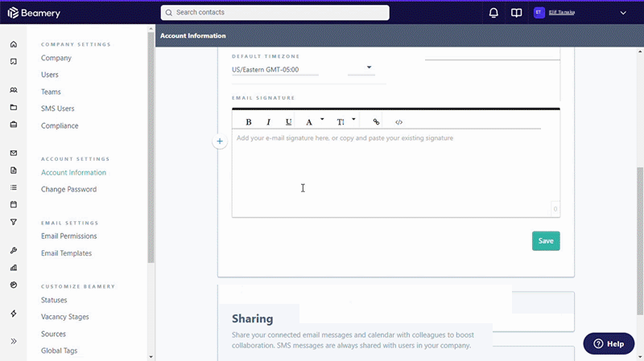Select Account Information in menu
This screenshot has width=644, height=361.
73,173
